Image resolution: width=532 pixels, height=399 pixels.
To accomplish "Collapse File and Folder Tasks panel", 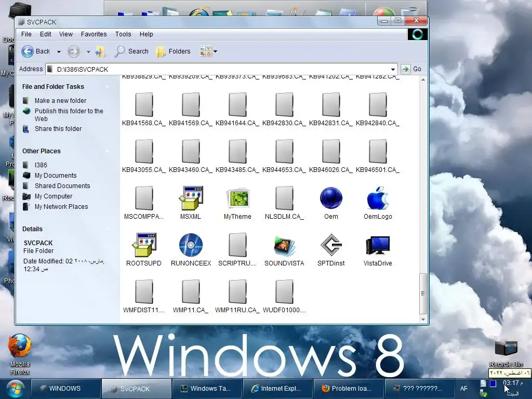I will 107,87.
